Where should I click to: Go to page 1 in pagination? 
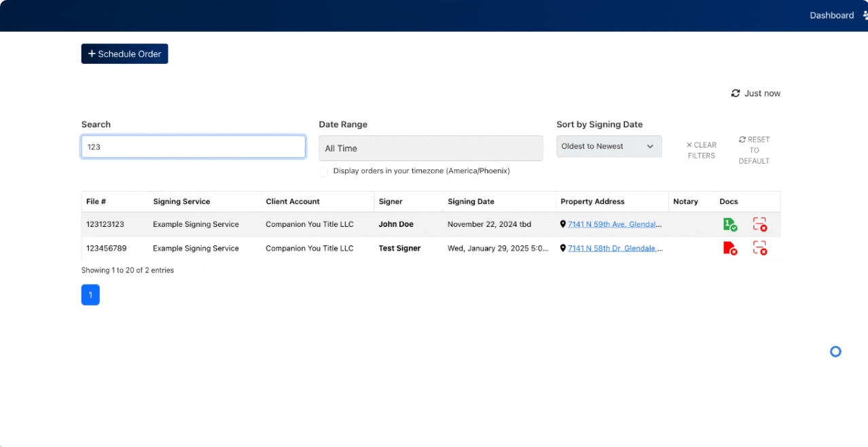click(90, 295)
